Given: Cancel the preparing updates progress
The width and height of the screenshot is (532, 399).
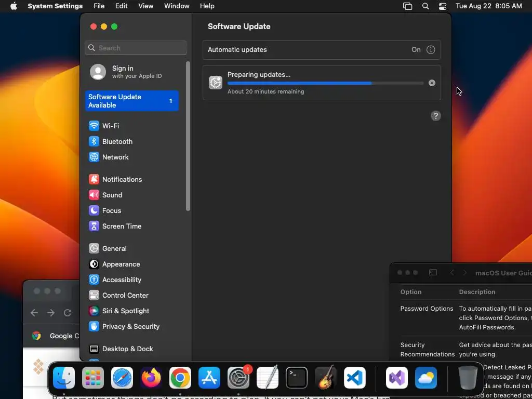Looking at the screenshot, I should pos(432,83).
